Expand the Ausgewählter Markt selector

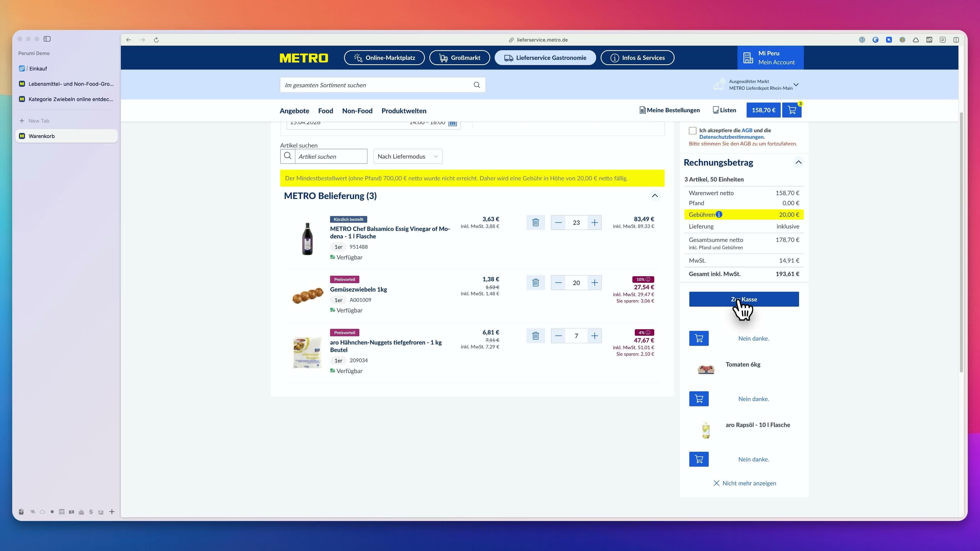796,84
